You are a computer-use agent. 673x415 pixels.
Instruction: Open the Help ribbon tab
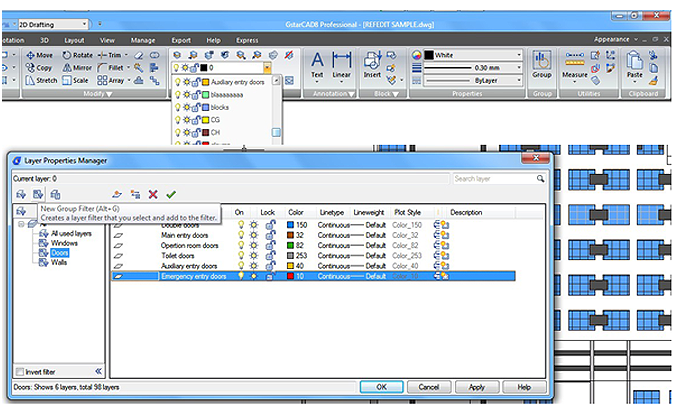(x=213, y=40)
